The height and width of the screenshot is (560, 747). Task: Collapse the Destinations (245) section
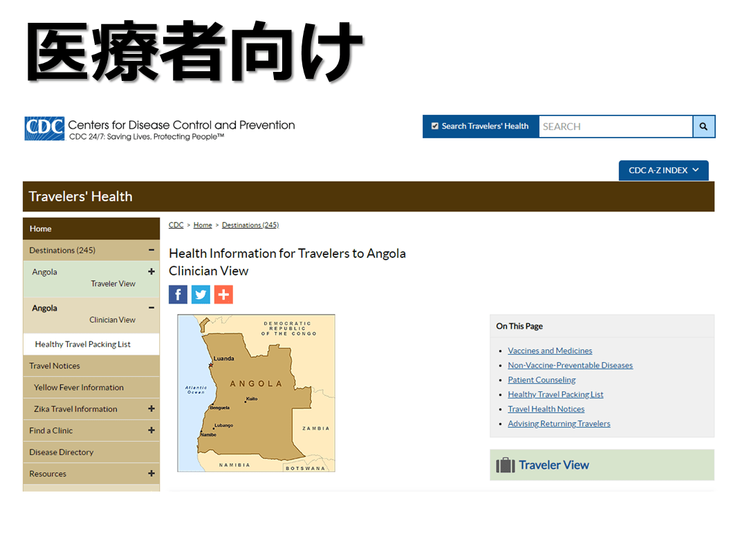[x=151, y=250]
